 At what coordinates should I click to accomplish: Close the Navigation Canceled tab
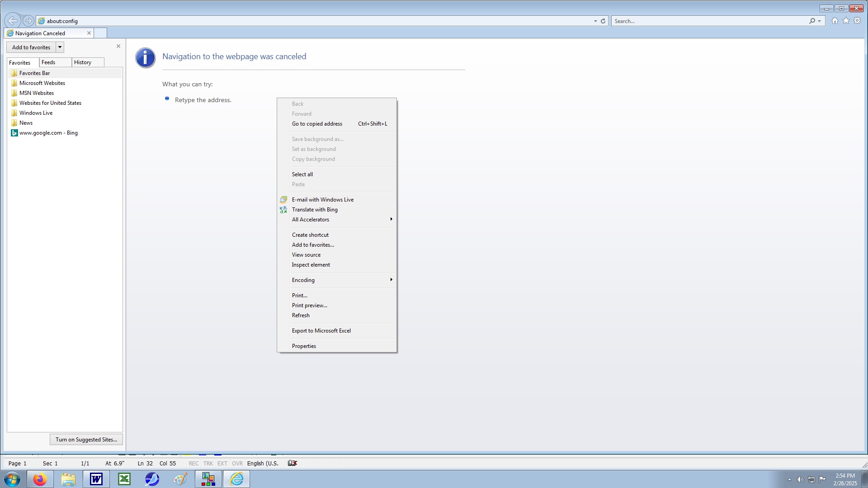click(89, 33)
